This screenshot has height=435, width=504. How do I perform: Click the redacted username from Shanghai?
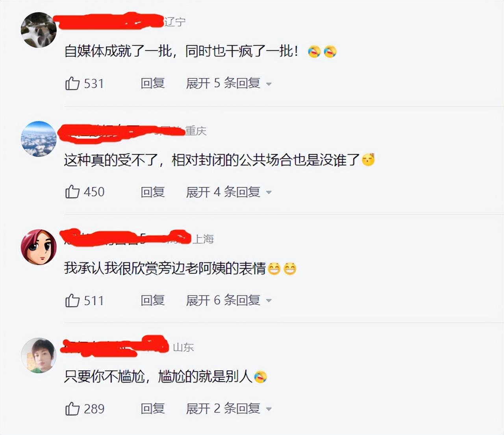pos(126,238)
